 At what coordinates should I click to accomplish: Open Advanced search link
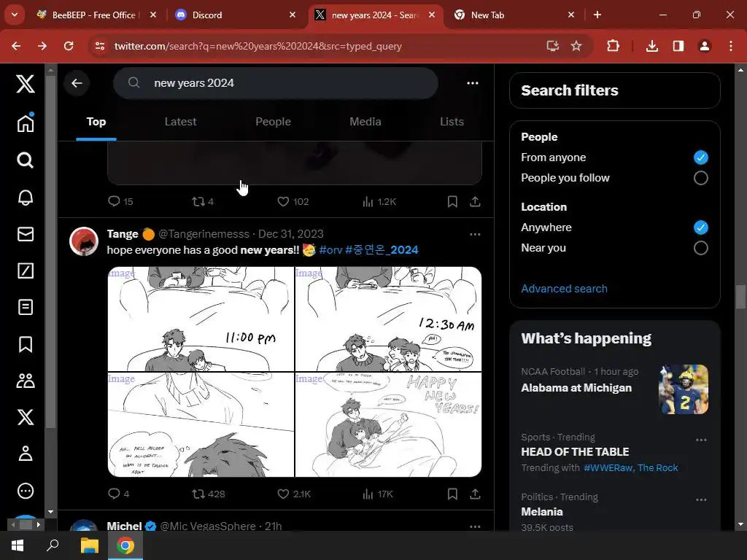(564, 289)
